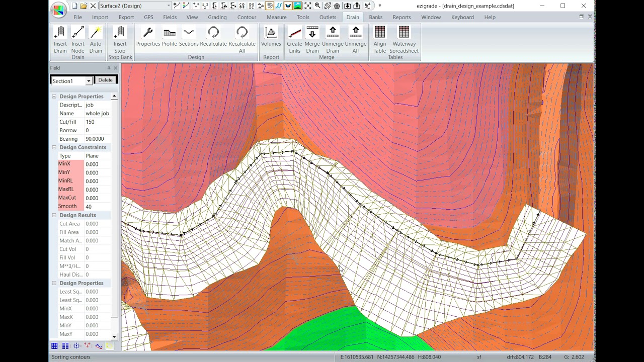Open the File menu

(77, 17)
